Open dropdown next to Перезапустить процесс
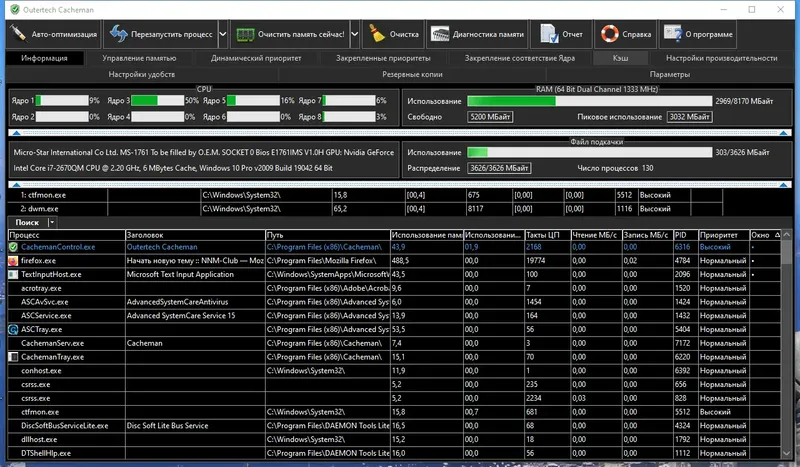Viewport: 800px width, 467px height. (x=223, y=34)
